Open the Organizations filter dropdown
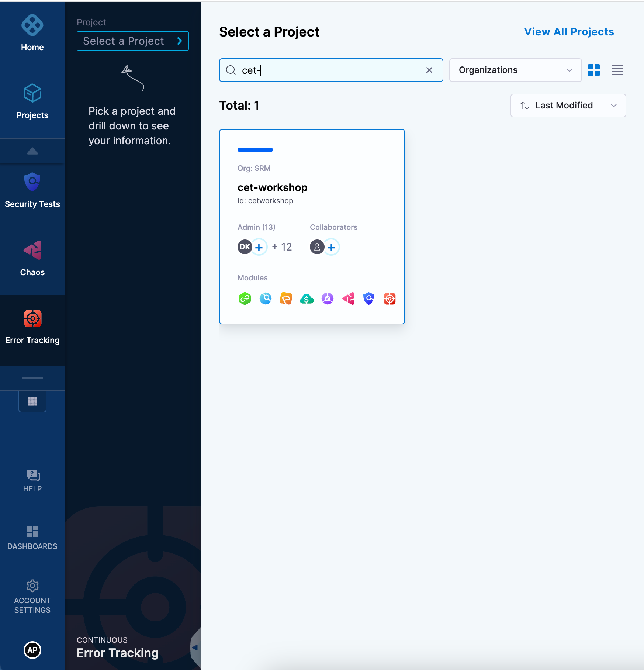 tap(515, 70)
